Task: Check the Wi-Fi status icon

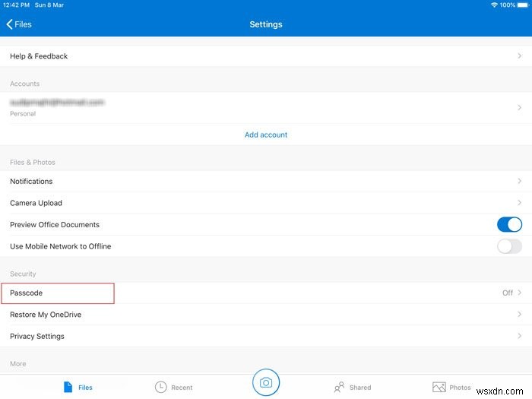Action: coord(494,5)
